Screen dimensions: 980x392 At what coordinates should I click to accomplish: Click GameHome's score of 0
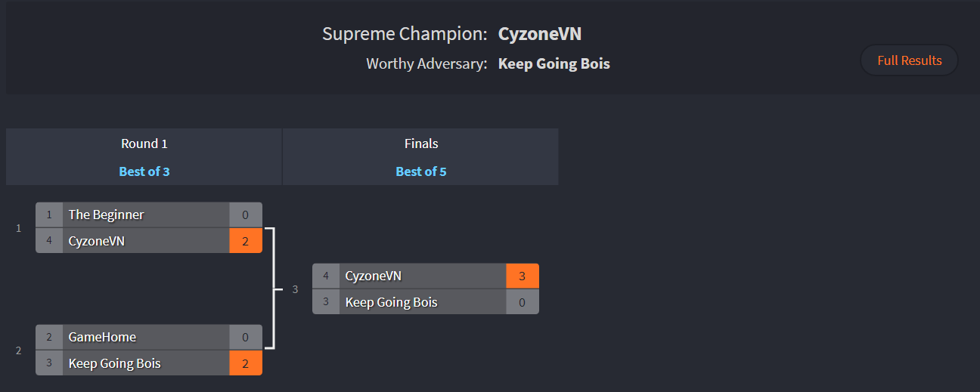(x=246, y=337)
